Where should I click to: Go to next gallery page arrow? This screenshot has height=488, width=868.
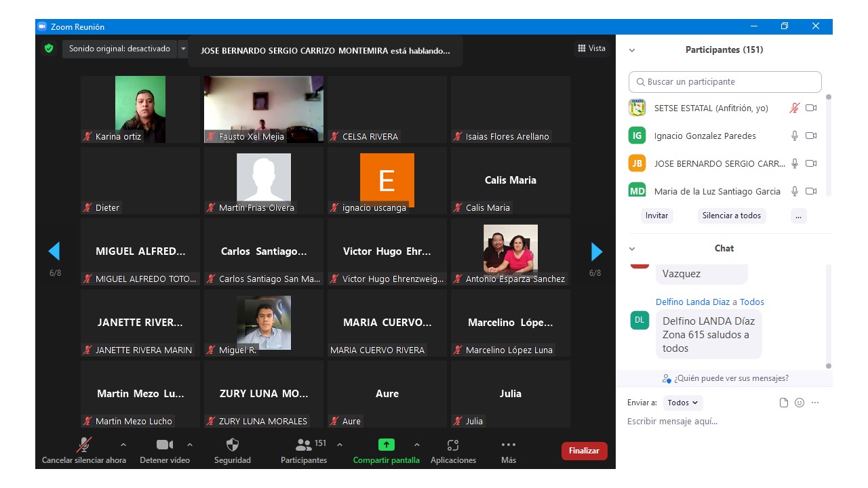tap(597, 251)
